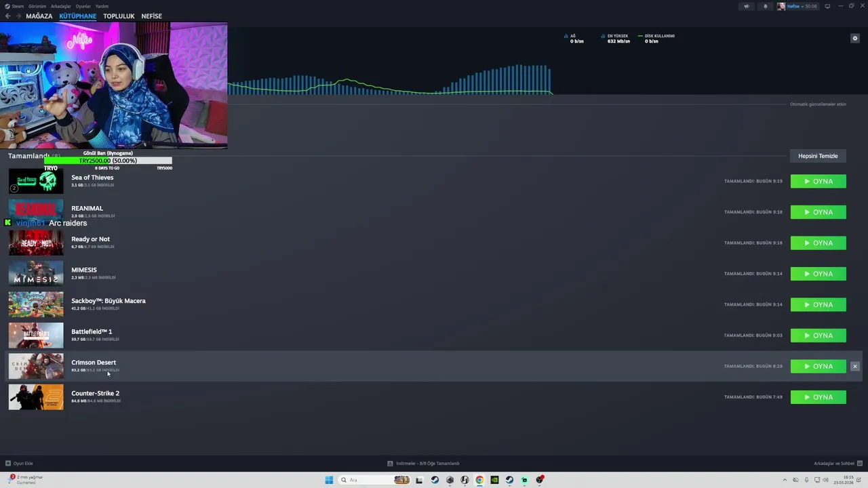Enter Big Picture mode via monitor icon

[x=827, y=6]
